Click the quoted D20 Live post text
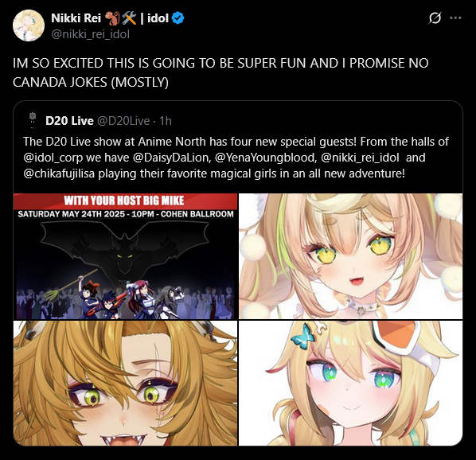This screenshot has width=476, height=460. [x=236, y=158]
